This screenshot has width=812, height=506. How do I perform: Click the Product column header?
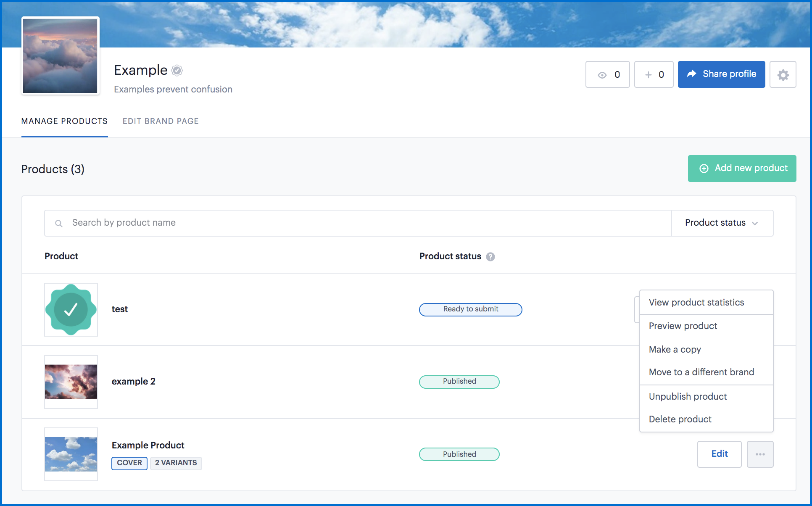[61, 256]
